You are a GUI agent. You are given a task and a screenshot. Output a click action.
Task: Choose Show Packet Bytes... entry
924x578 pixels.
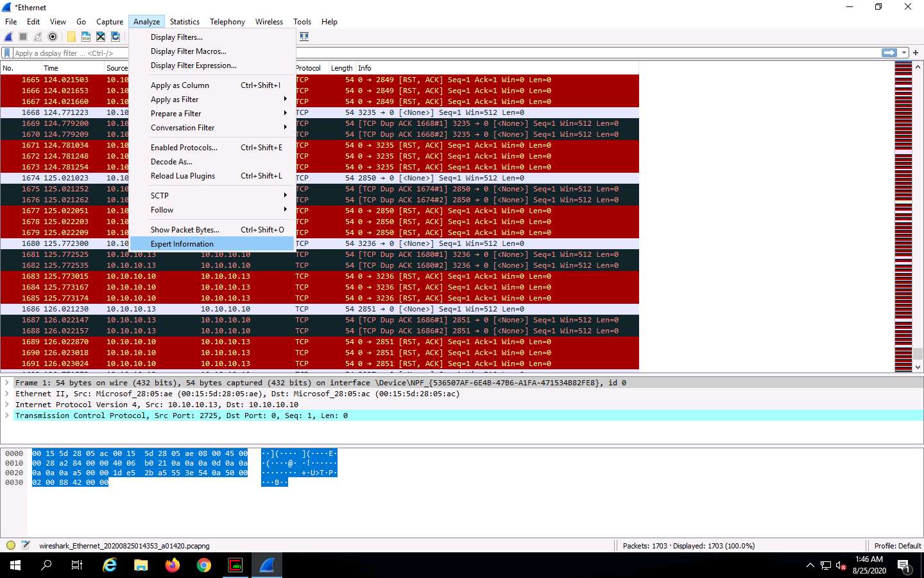click(212, 229)
